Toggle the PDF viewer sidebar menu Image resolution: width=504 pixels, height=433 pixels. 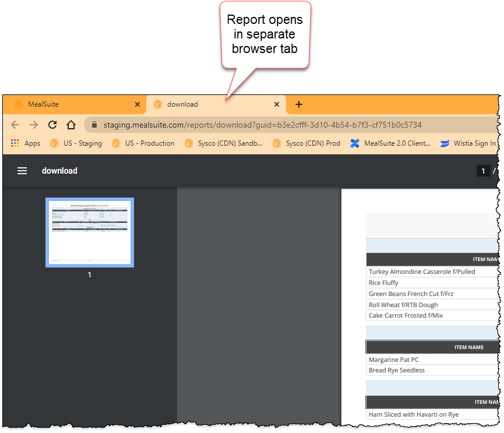(22, 171)
